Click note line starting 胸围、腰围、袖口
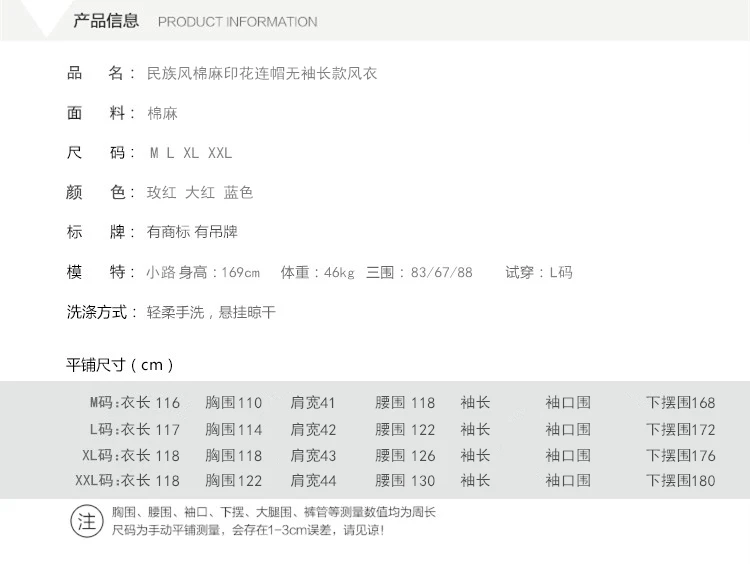Image resolution: width=750 pixels, height=564 pixels. (x=274, y=512)
